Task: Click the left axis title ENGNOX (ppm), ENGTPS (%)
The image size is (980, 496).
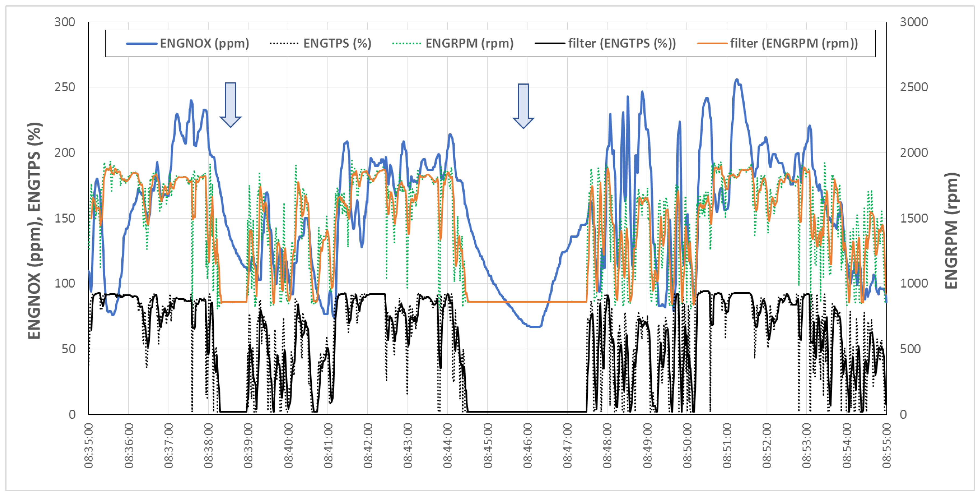Action: (x=35, y=230)
